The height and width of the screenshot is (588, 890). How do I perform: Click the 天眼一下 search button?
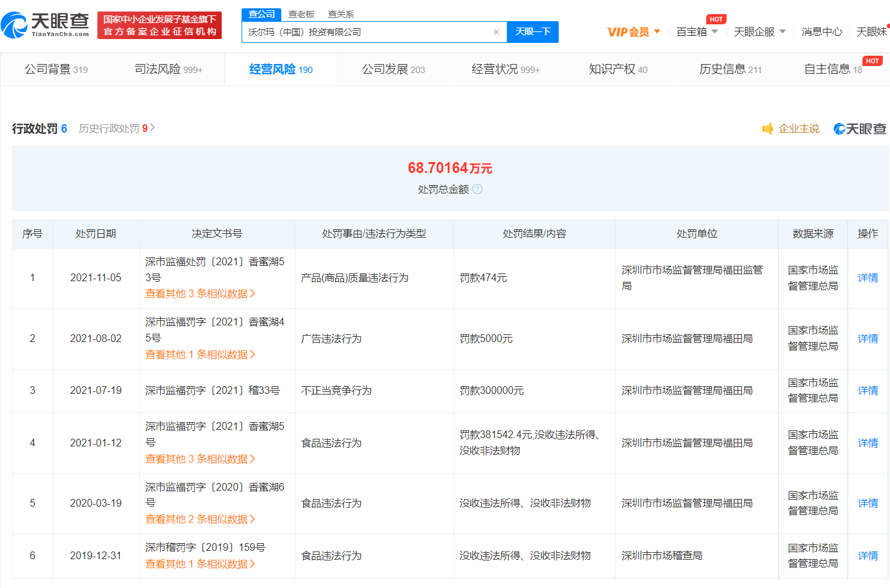532,32
